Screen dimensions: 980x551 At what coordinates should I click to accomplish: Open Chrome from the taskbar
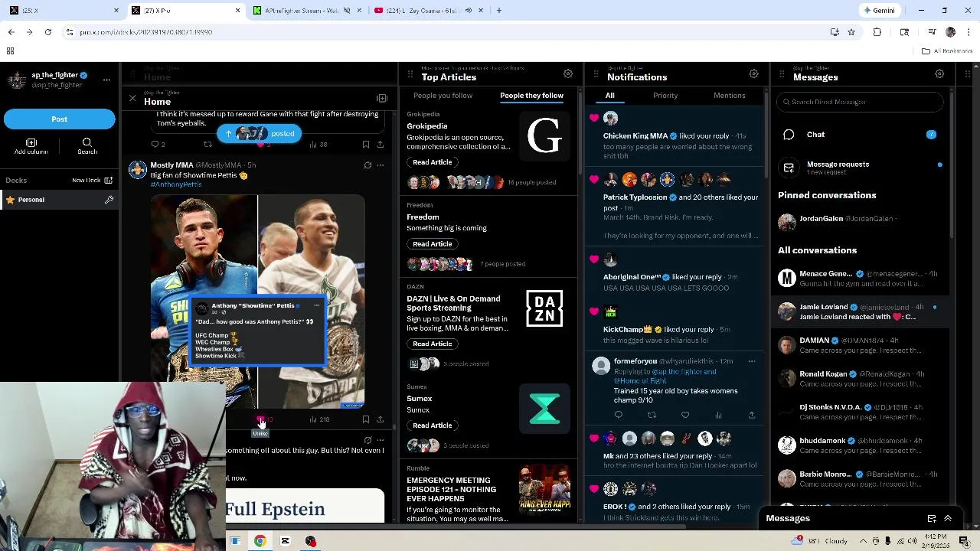tap(260, 541)
